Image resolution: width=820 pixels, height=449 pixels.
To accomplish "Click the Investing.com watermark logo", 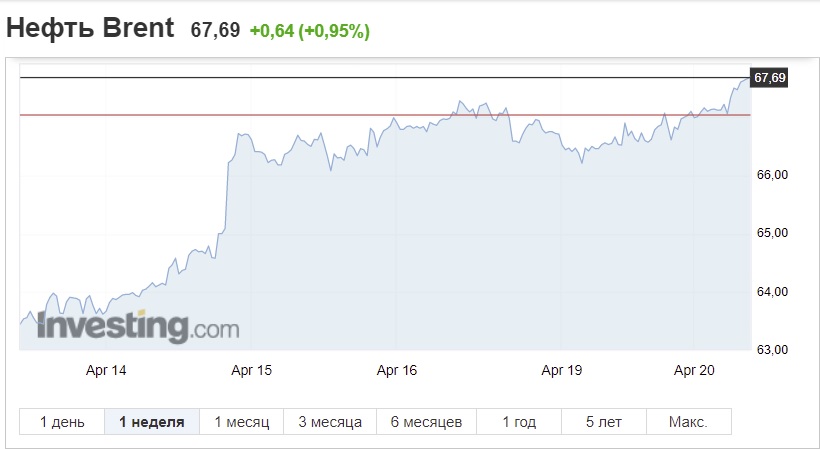I will pos(138,327).
